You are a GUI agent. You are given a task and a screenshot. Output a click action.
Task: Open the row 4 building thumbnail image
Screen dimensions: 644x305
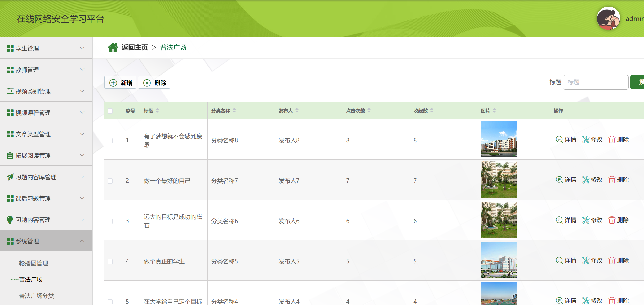(x=499, y=260)
